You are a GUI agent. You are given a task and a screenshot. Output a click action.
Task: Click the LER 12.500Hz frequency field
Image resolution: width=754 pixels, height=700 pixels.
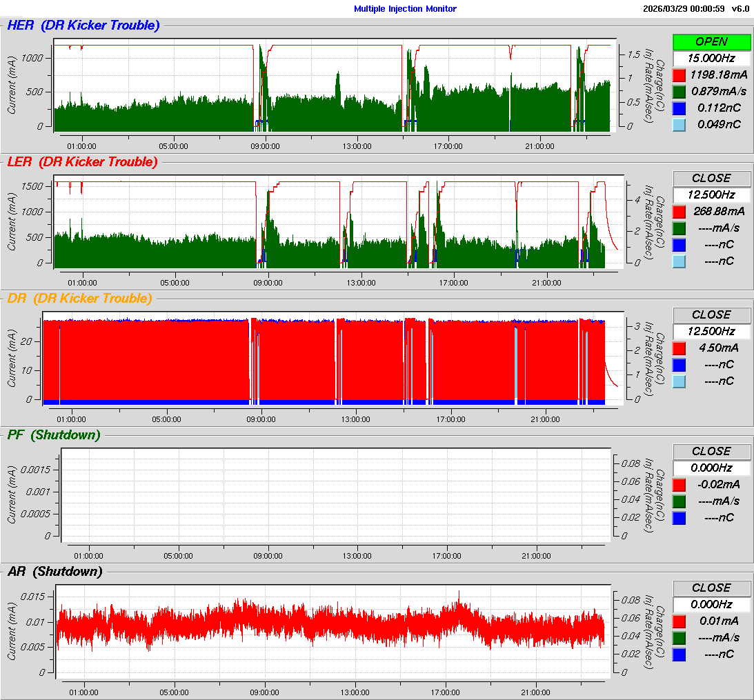coord(711,195)
